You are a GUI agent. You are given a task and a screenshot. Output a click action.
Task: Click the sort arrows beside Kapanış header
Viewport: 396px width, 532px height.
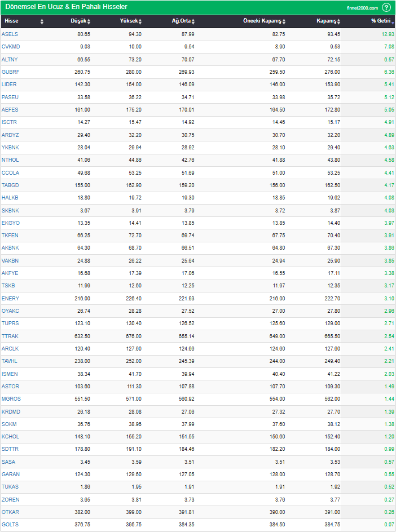point(340,21)
